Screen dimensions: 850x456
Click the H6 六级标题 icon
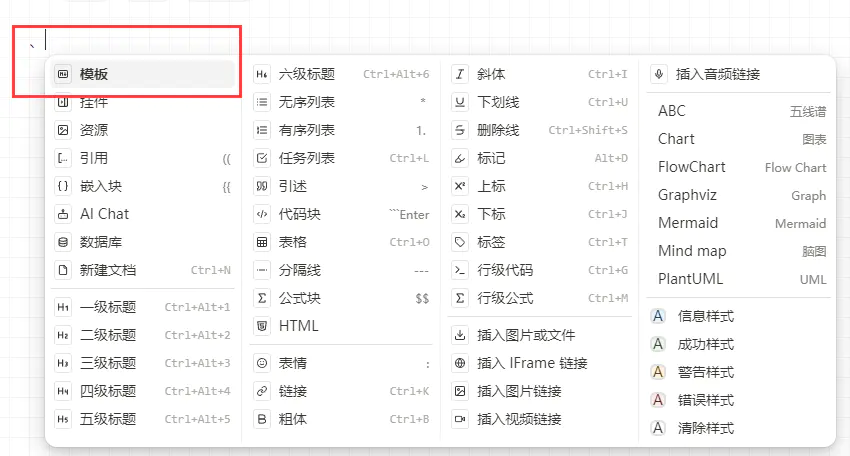[262, 74]
